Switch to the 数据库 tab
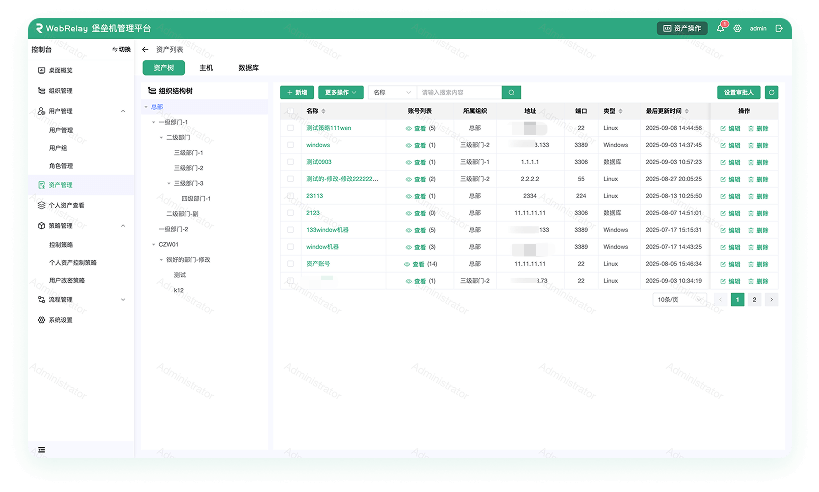 pyautogui.click(x=249, y=68)
